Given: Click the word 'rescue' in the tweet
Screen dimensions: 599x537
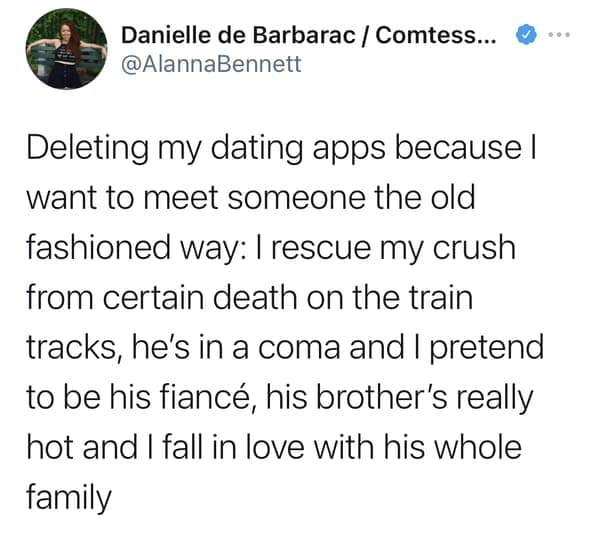Looking at the screenshot, I should point(321,248).
